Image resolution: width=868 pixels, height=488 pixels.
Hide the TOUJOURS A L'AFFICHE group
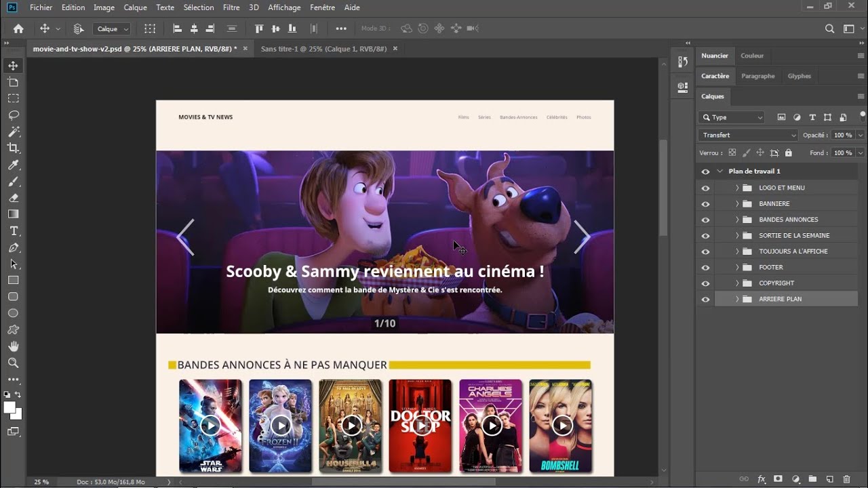pyautogui.click(x=705, y=251)
